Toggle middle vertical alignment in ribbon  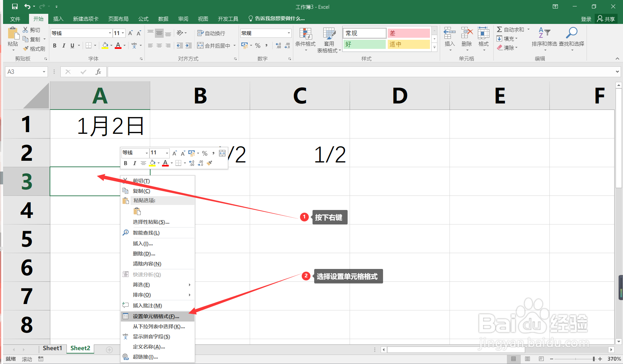(159, 33)
